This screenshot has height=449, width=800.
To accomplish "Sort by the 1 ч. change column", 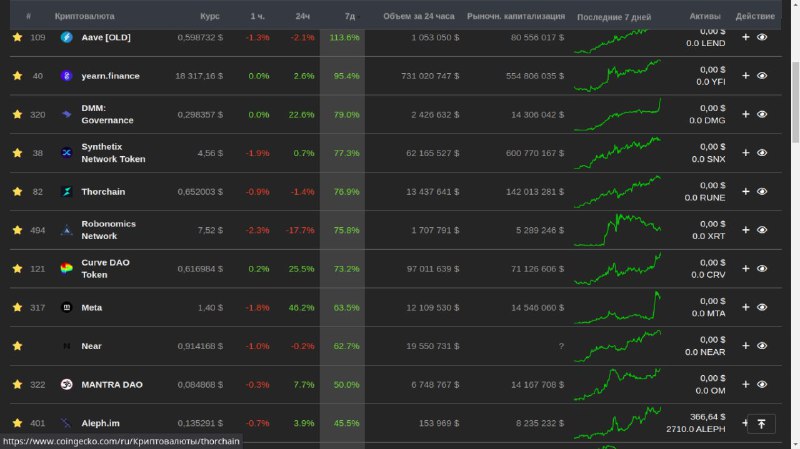I will (x=258, y=16).
